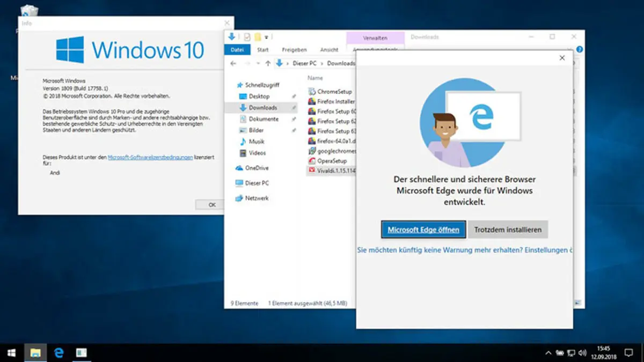The height and width of the screenshot is (362, 644).
Task: Open OneDrive in the navigation pane
Action: tap(257, 168)
